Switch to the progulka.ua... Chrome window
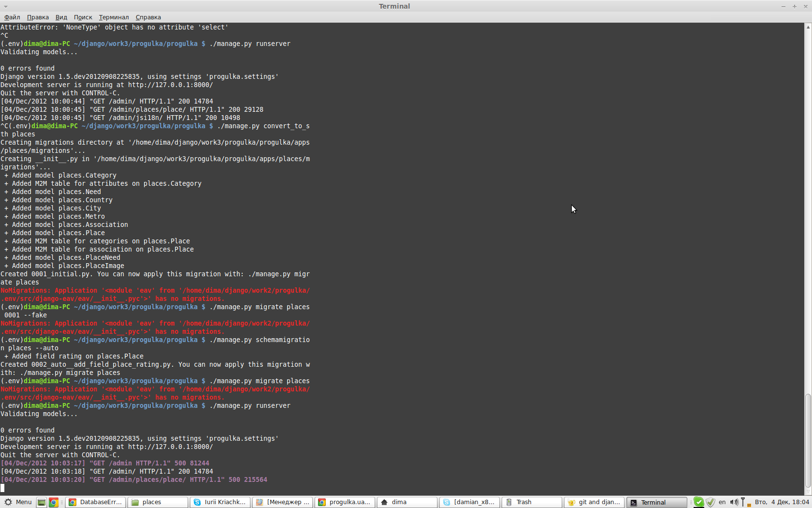 (345, 502)
